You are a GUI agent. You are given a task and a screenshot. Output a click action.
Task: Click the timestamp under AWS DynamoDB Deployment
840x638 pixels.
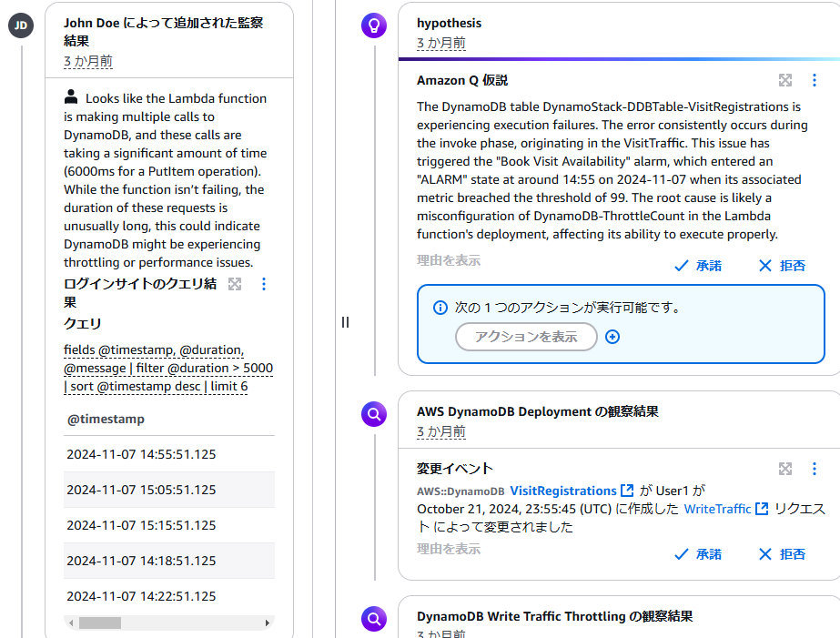tap(441, 431)
